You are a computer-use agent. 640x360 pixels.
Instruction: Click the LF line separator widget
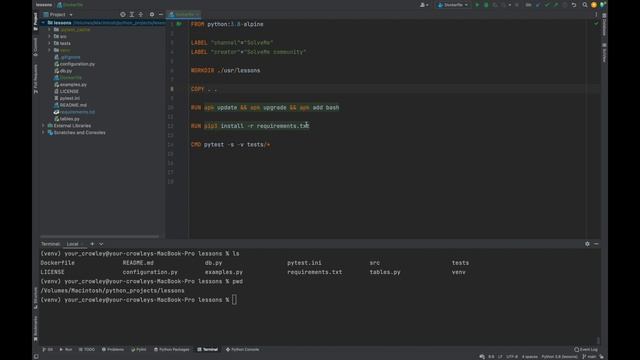[500, 357]
